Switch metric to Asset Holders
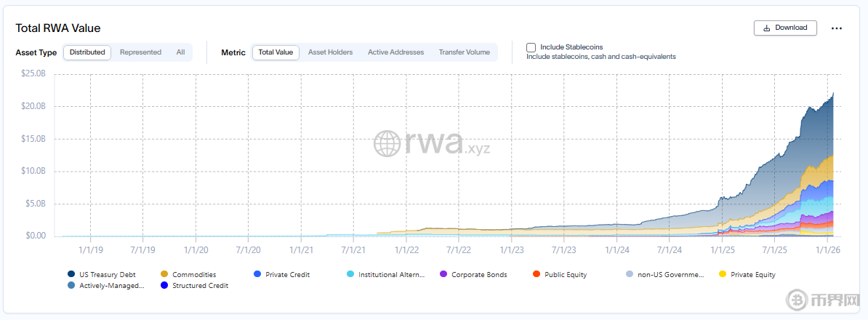 tap(330, 52)
